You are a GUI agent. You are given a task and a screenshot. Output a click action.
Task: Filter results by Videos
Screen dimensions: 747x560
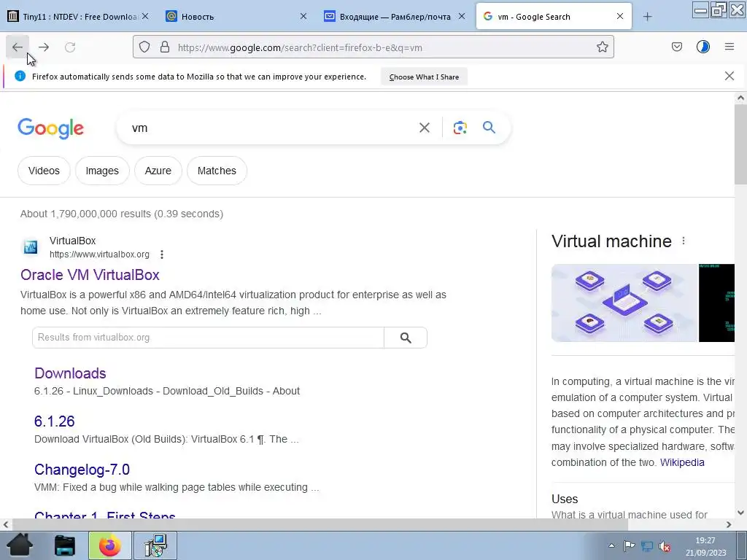coord(44,171)
